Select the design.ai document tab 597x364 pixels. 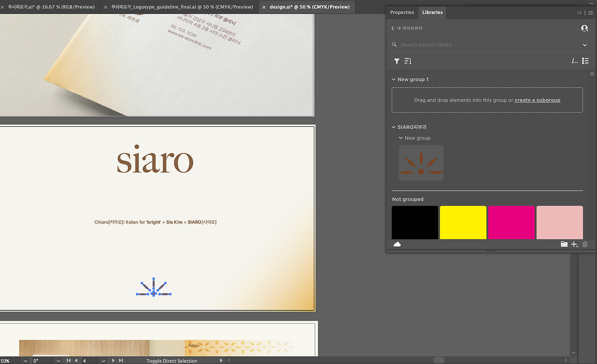tap(310, 7)
